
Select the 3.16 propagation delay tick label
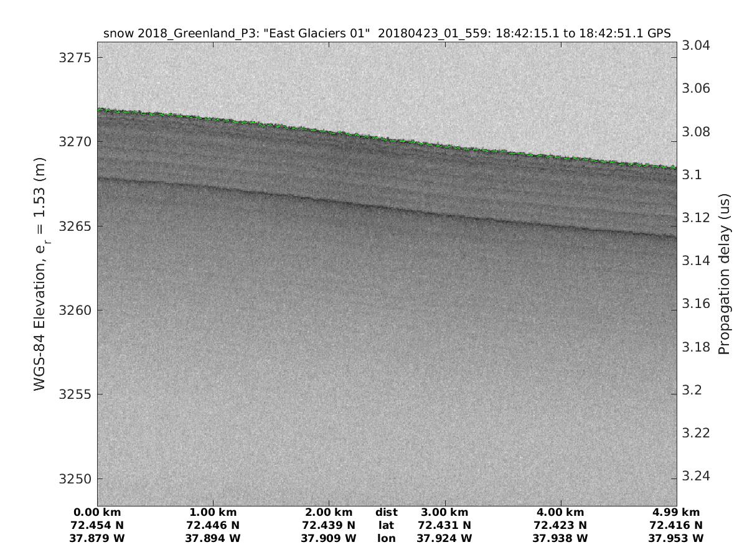pos(697,304)
